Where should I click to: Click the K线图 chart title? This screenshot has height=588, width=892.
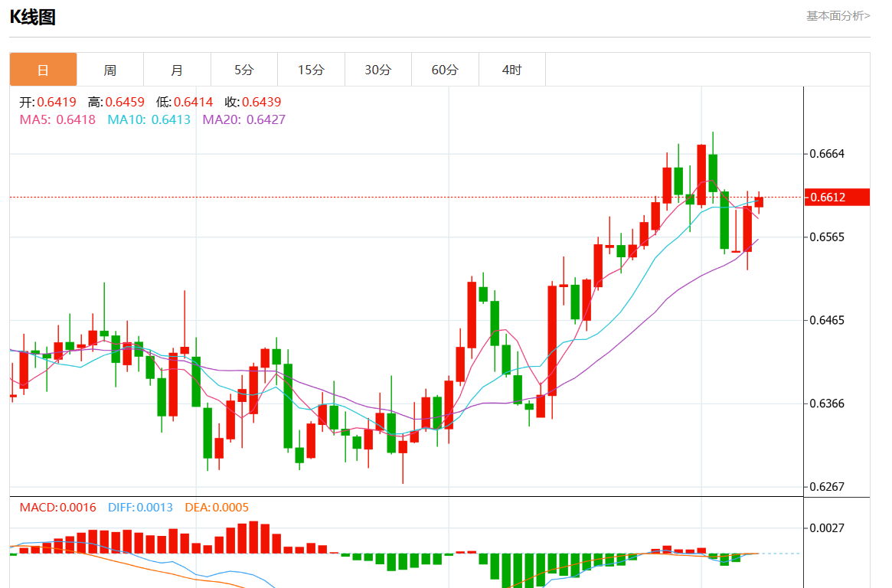point(32,17)
